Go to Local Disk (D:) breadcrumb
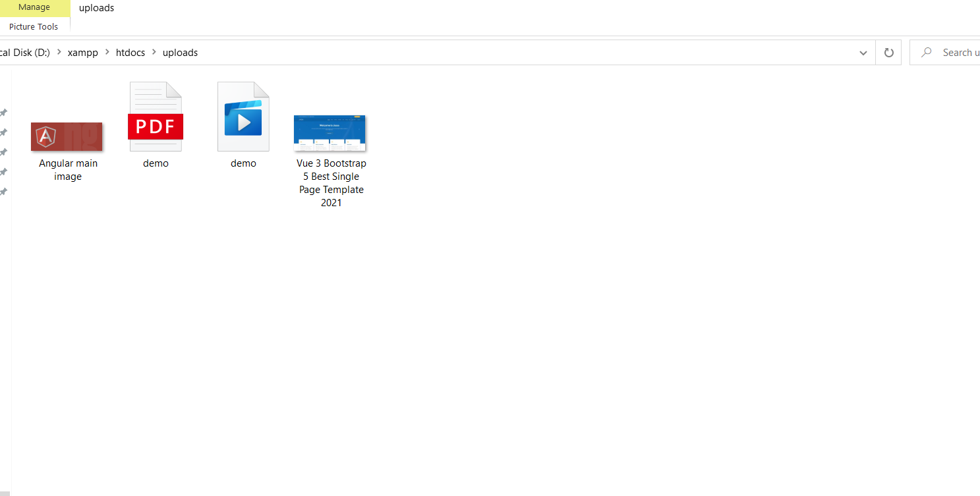The height and width of the screenshot is (496, 980). [x=25, y=53]
